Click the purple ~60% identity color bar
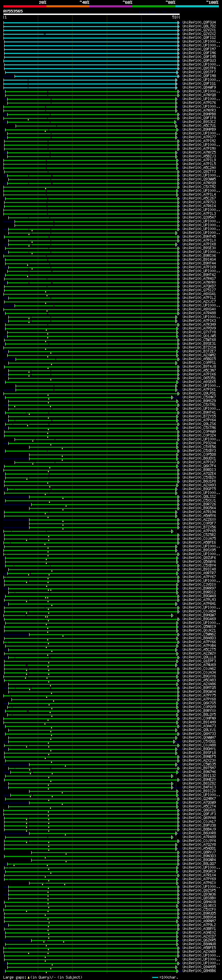 point(111,6)
